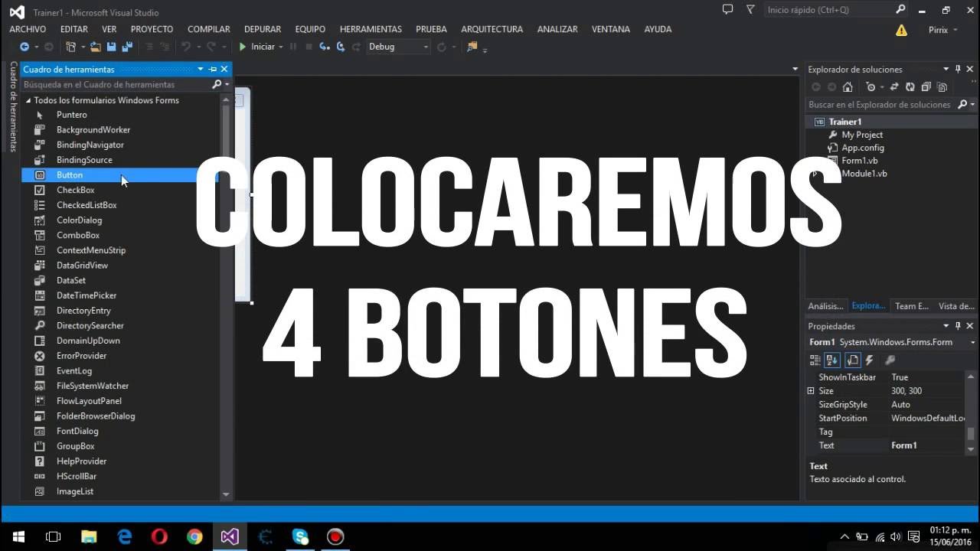Toggle Categorized view in Propiedades panel

(x=815, y=360)
